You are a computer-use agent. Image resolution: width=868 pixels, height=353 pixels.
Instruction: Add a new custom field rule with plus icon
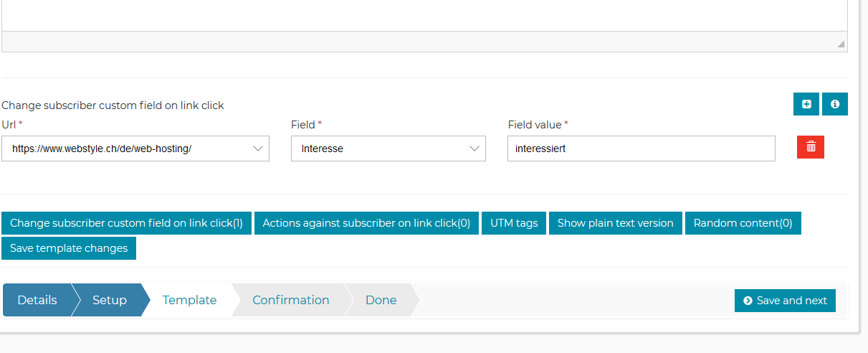coord(806,104)
